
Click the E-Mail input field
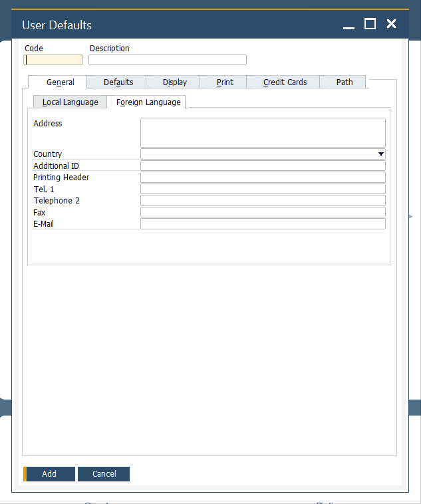pos(263,224)
